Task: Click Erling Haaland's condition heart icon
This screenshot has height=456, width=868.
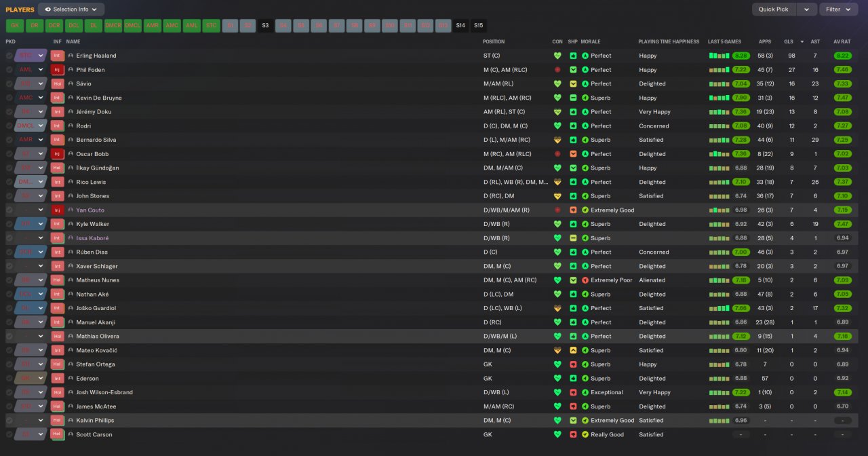Action: click(x=557, y=56)
